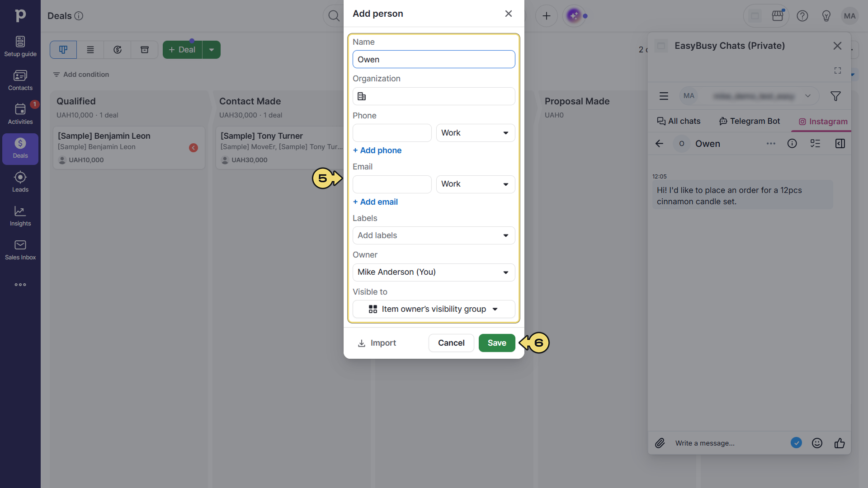Screen dimensions: 868x488
Task: Open chat filter funnel icon
Action: (835, 96)
